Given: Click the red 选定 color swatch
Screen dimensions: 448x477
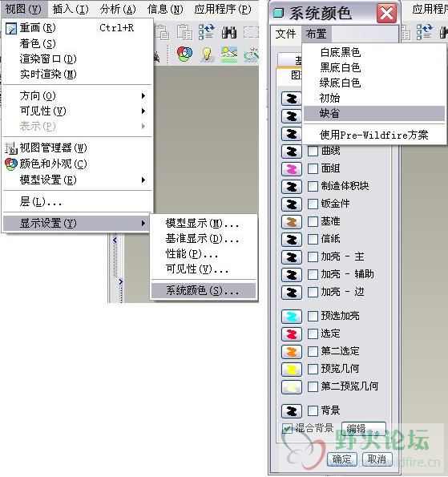Looking at the screenshot, I should [292, 334].
